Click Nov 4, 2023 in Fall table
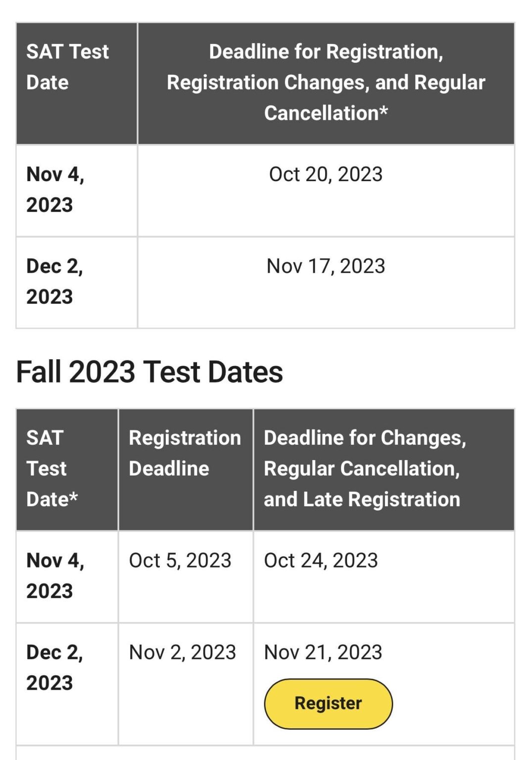532x760 pixels. (55, 576)
